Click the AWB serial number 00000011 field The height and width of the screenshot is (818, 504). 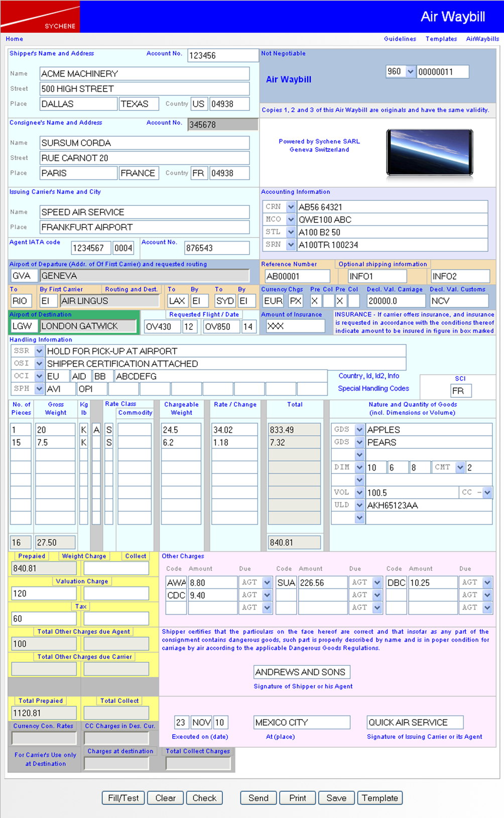(x=443, y=72)
